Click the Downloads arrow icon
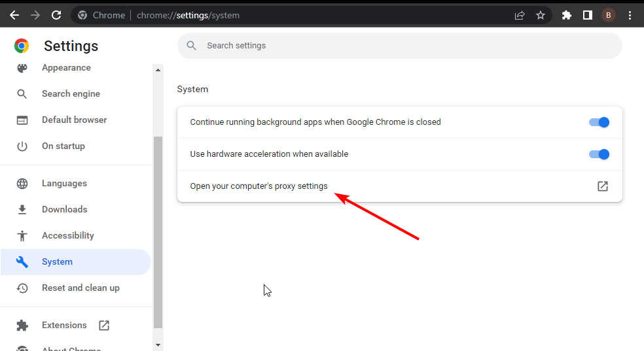 tap(22, 210)
